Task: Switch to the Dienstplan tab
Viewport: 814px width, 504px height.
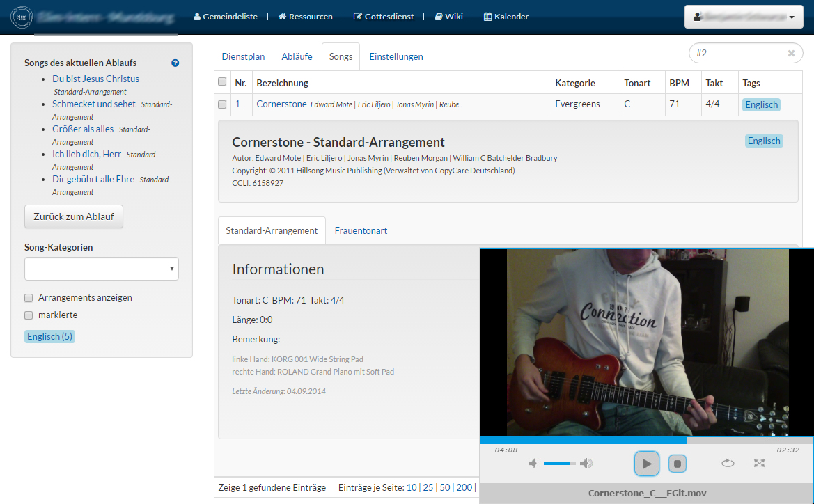Action: pyautogui.click(x=243, y=56)
